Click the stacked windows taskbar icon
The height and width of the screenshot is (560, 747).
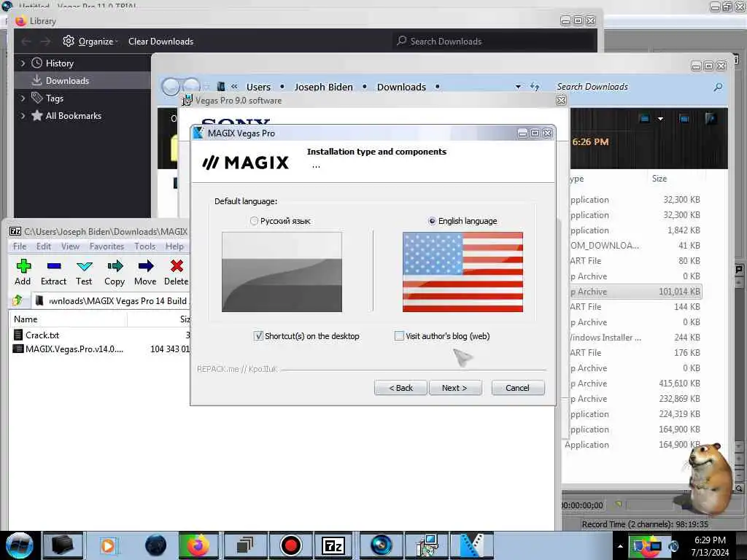[245, 545]
